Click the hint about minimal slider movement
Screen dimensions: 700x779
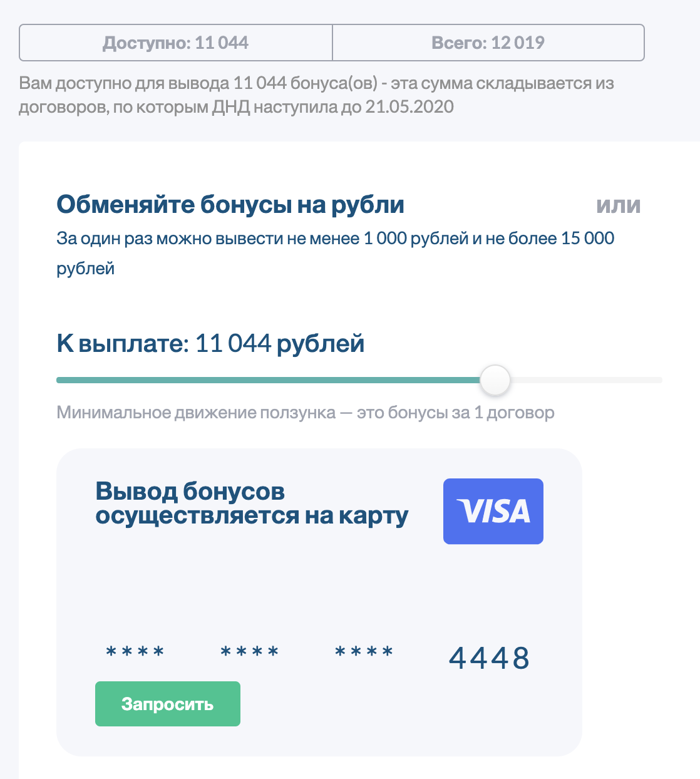pos(305,413)
